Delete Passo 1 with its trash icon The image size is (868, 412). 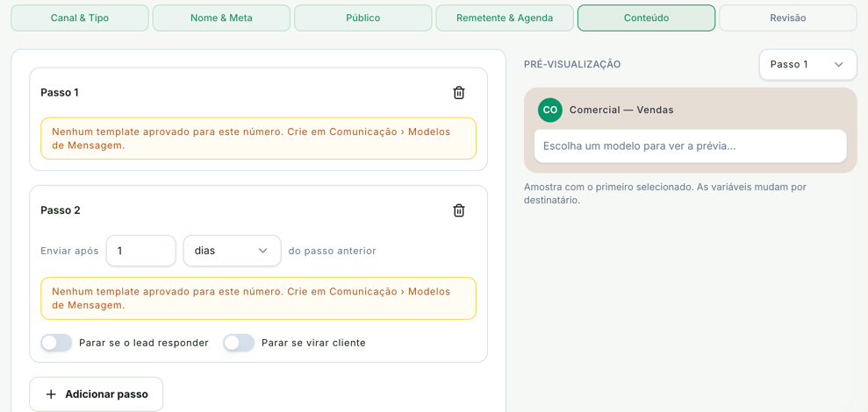(459, 93)
